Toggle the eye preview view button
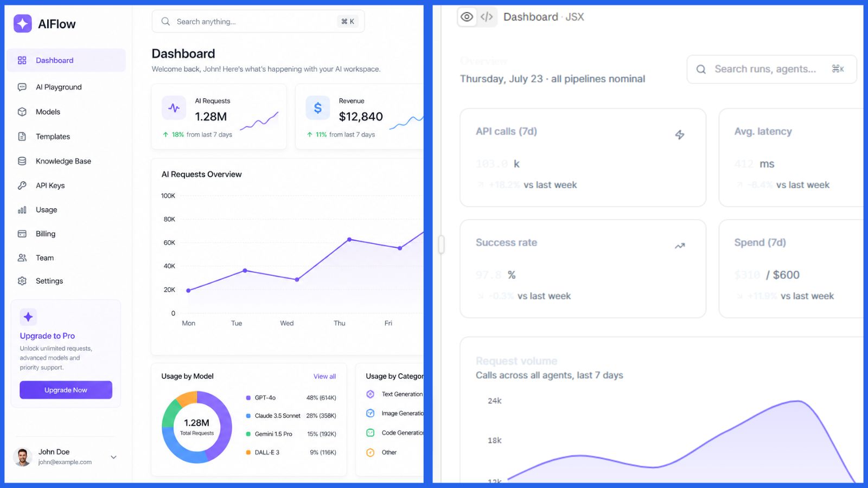Viewport: 868px width, 488px height. [467, 17]
